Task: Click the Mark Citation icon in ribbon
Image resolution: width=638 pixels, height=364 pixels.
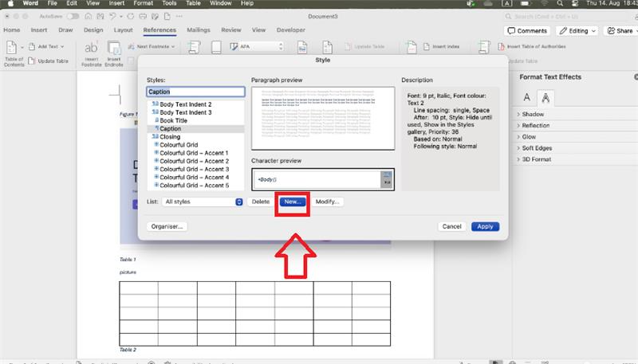Action: tap(484, 47)
